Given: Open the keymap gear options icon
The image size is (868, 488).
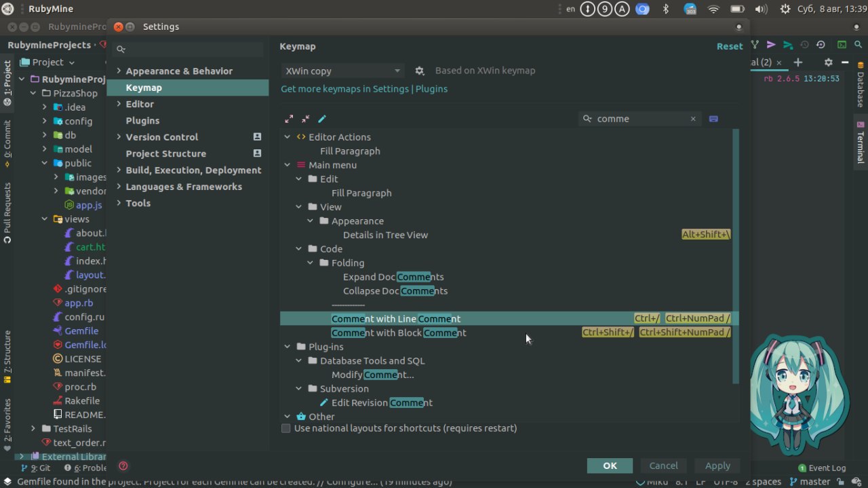Looking at the screenshot, I should pyautogui.click(x=420, y=71).
